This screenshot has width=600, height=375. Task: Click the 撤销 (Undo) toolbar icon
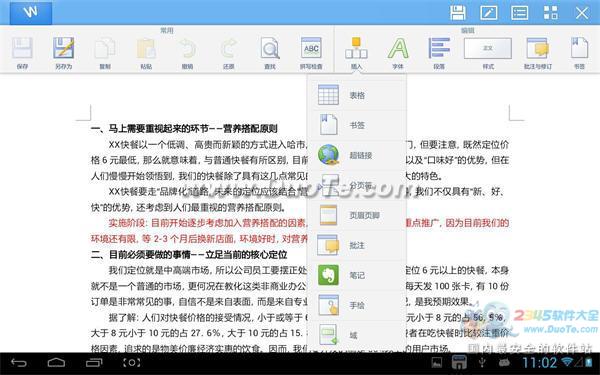click(188, 53)
